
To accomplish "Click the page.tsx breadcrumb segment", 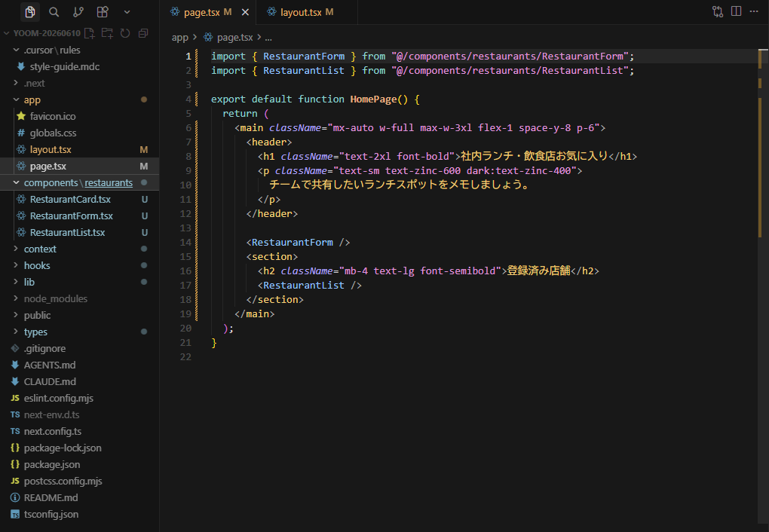I will [x=234, y=37].
